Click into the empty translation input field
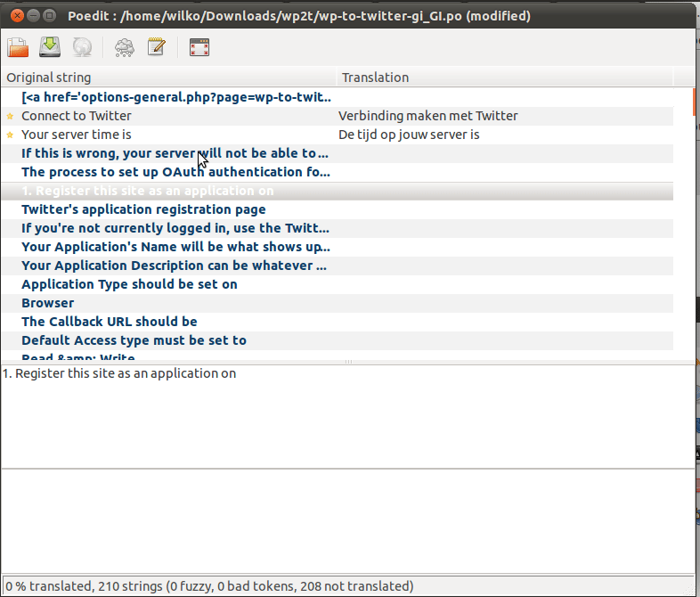The width and height of the screenshot is (700, 597). [x=347, y=520]
